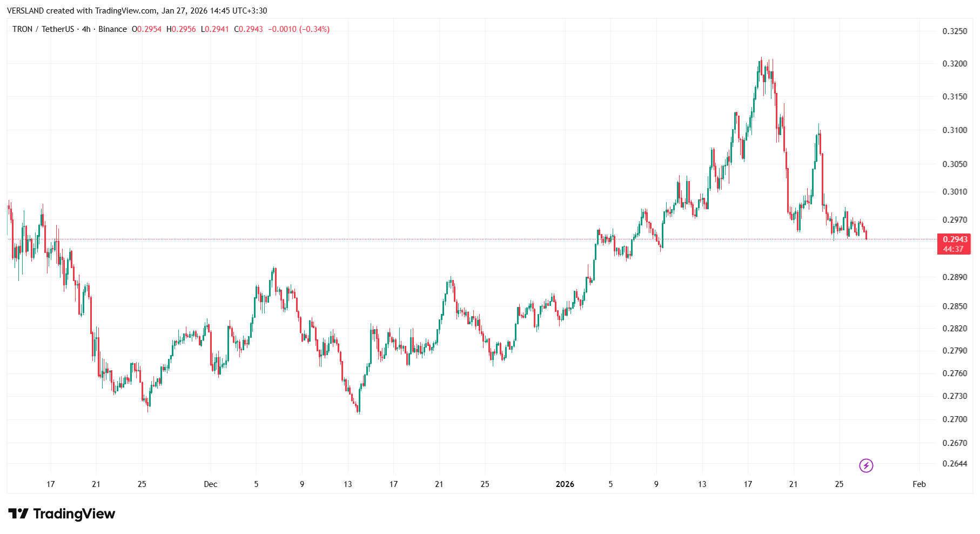The image size is (980, 534).
Task: Select the TRON / TetherUS symbol title
Action: coord(43,29)
